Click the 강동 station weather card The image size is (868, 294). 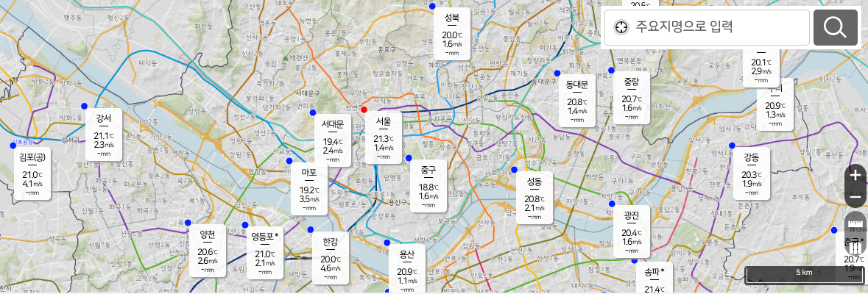pyautogui.click(x=752, y=173)
